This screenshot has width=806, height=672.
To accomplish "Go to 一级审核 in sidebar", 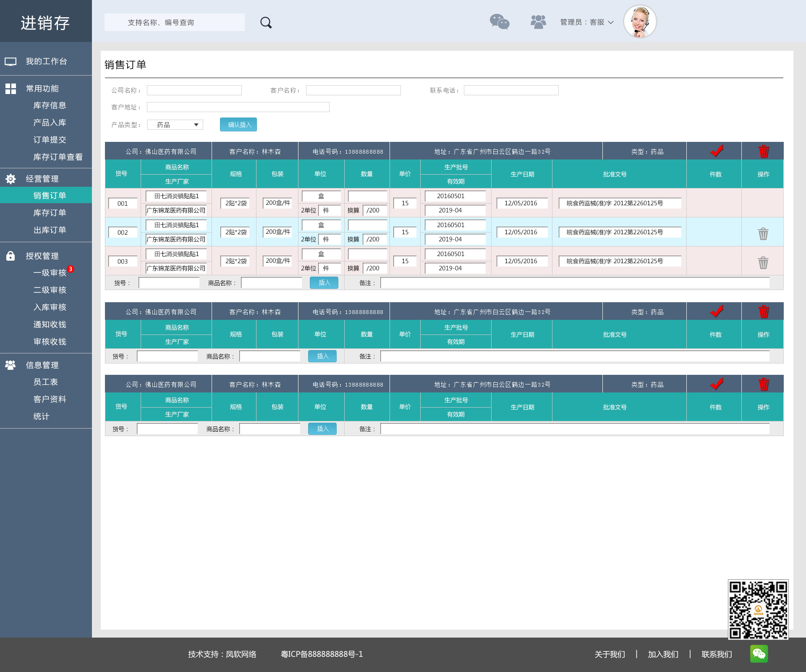I will click(50, 273).
